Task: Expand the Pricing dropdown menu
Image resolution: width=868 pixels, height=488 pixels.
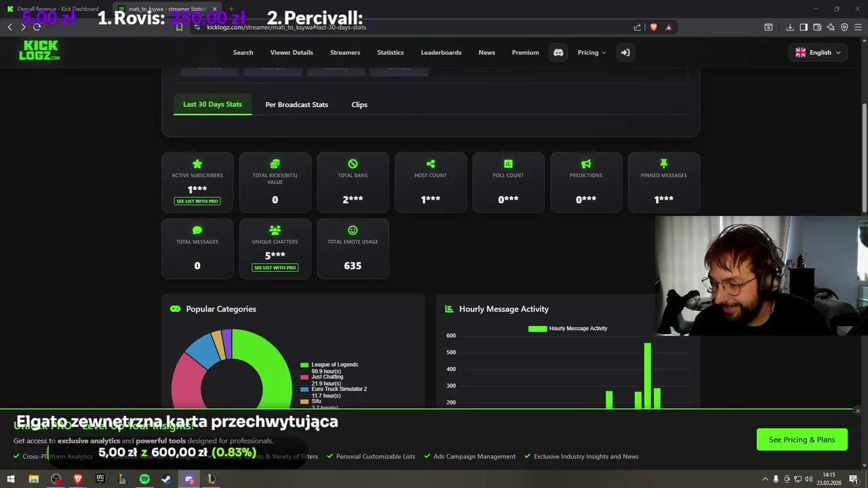Action: tap(591, 52)
